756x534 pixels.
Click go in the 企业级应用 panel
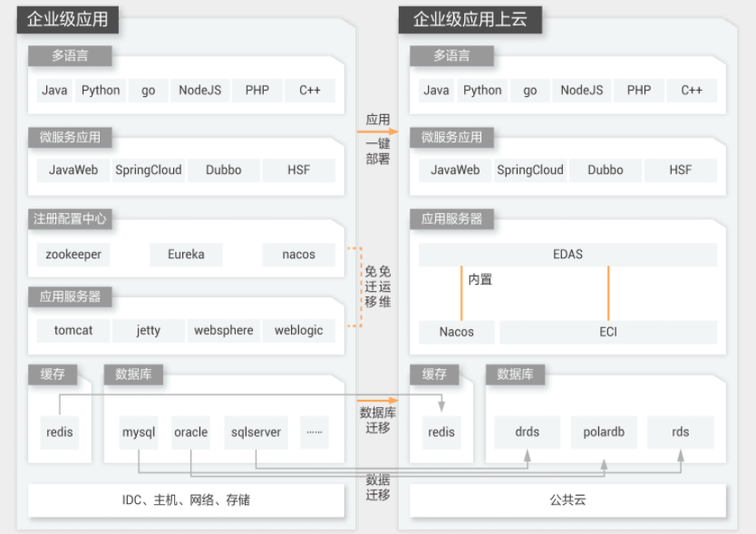148,90
